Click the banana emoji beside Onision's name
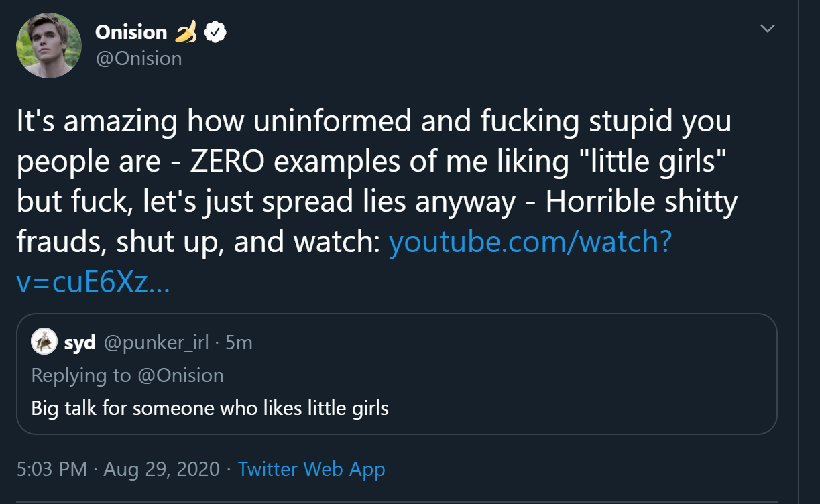 (x=186, y=31)
